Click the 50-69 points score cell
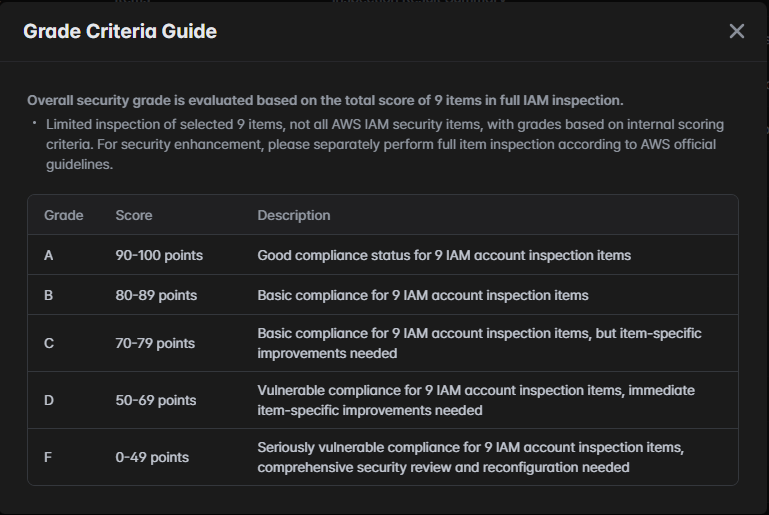Screen dimensions: 769x515 point(156,400)
